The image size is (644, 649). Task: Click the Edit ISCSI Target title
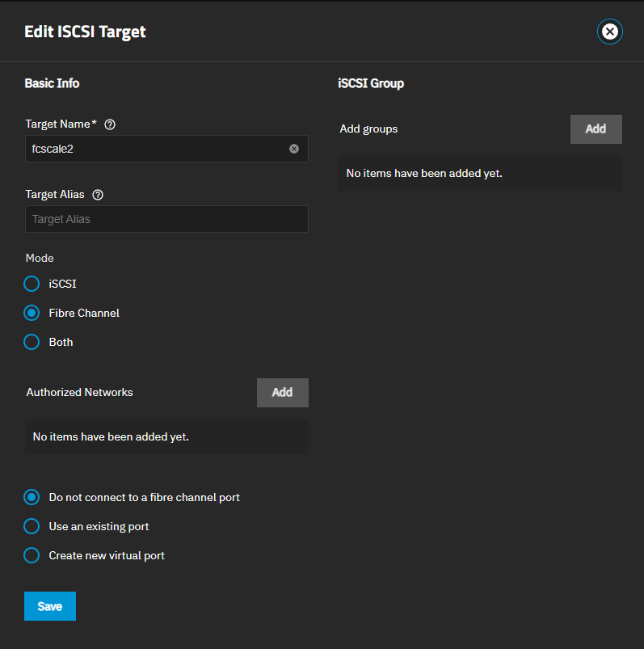point(85,32)
